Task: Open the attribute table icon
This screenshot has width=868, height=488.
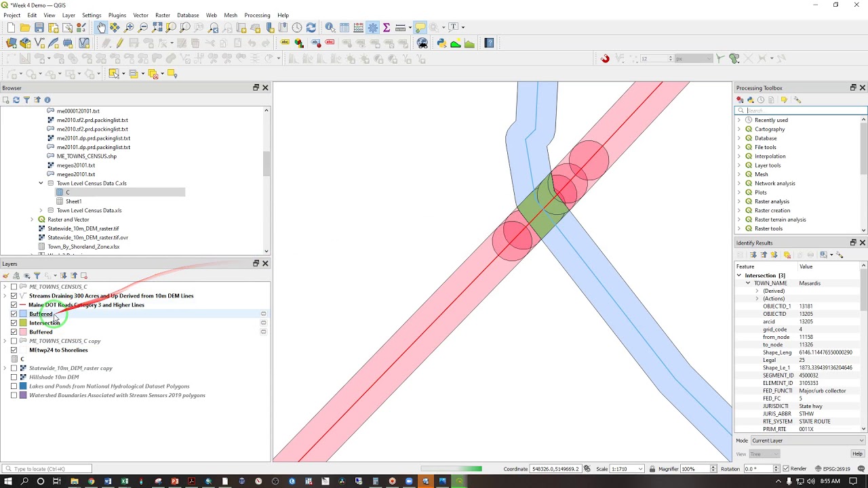Action: coord(344,28)
